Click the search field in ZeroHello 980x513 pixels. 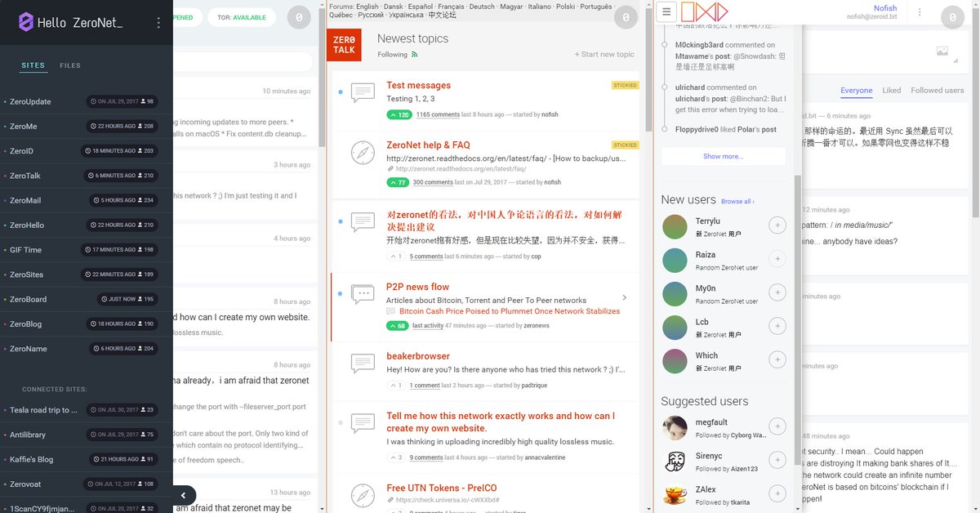pos(243,61)
